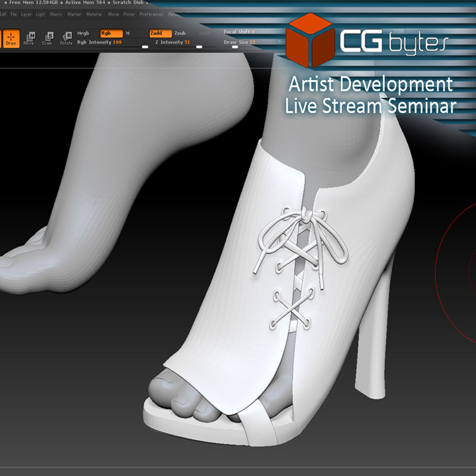
Task: Click the Free Mem 12.504GB status text
Action: (x=33, y=2)
